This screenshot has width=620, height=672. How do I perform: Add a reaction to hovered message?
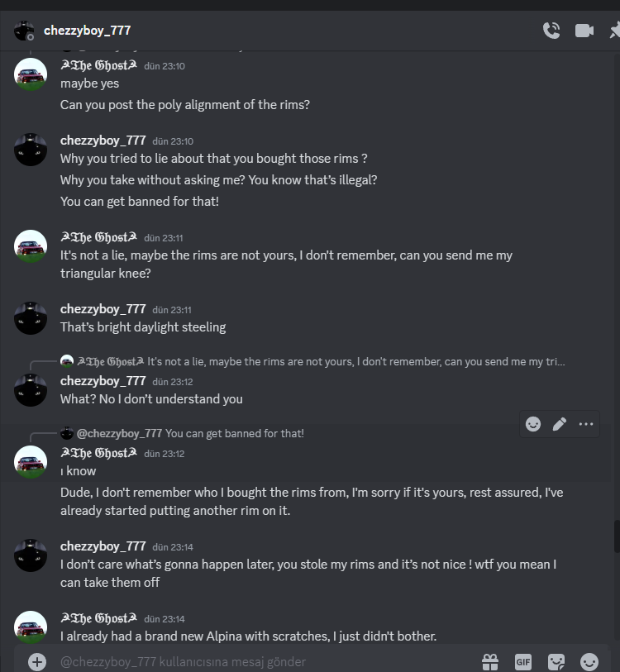(533, 424)
